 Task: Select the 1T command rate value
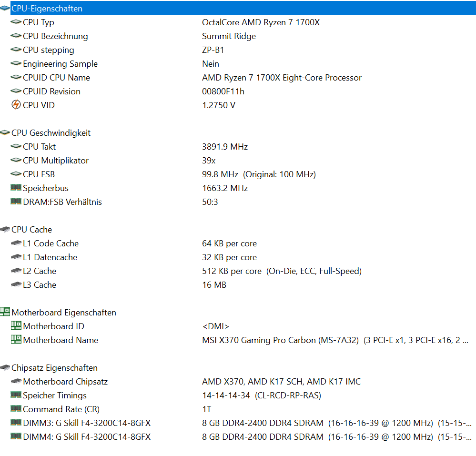coord(207,409)
